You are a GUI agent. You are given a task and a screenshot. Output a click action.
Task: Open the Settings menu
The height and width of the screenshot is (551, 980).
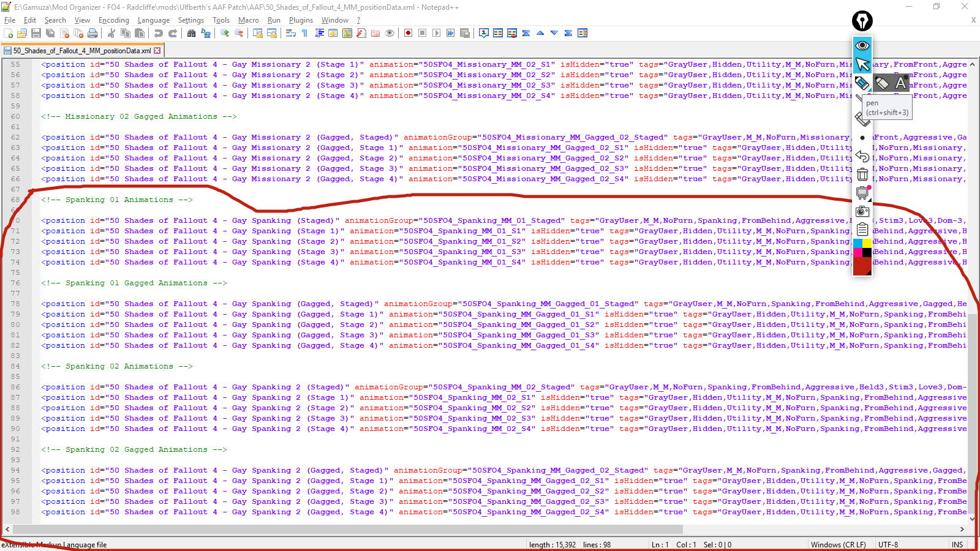click(191, 20)
